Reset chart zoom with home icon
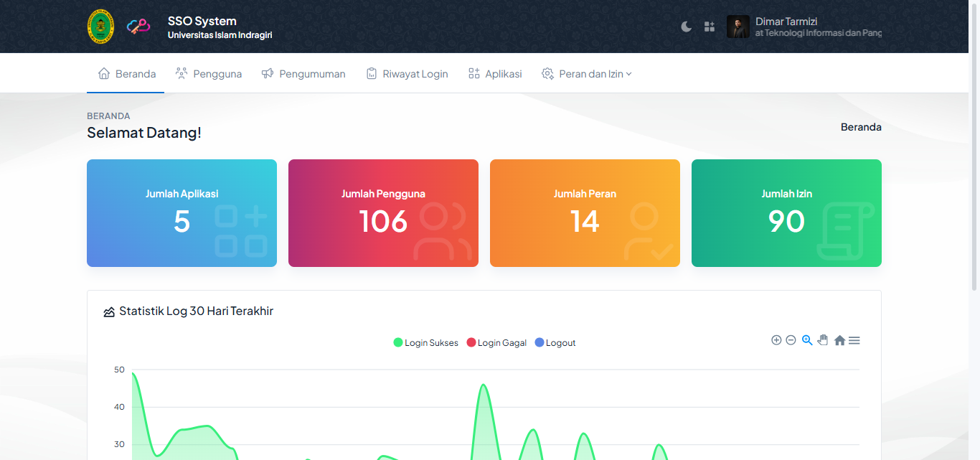Screen dimensions: 980x460 [839, 340]
